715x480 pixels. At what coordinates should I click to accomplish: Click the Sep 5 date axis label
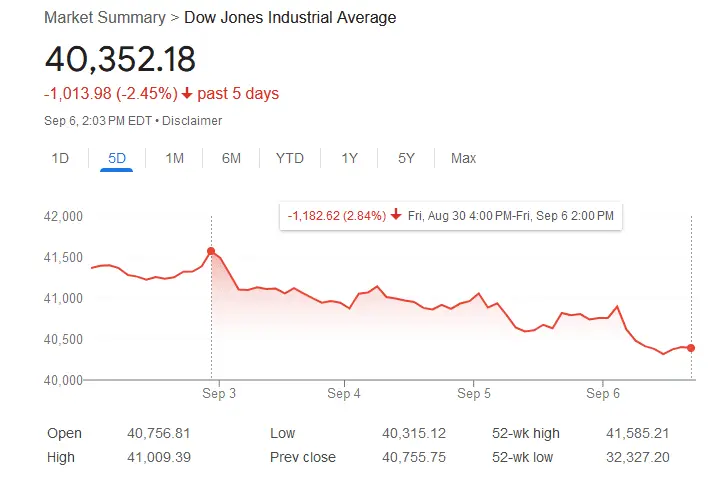click(x=474, y=393)
